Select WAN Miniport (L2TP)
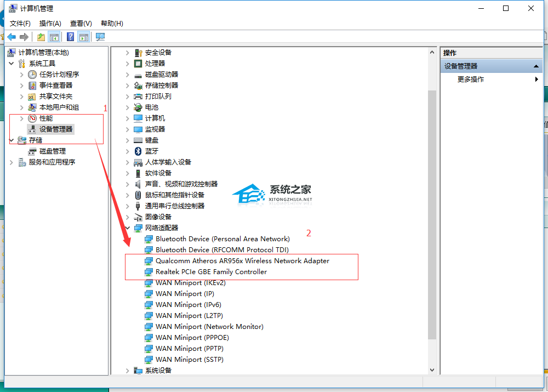Viewport: 548px width, 392px height. point(189,316)
